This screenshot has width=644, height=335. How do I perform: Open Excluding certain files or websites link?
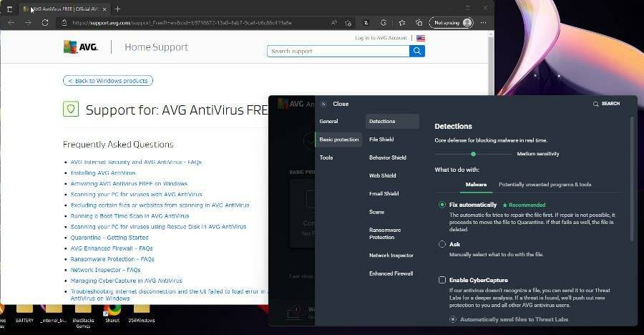[x=160, y=205]
